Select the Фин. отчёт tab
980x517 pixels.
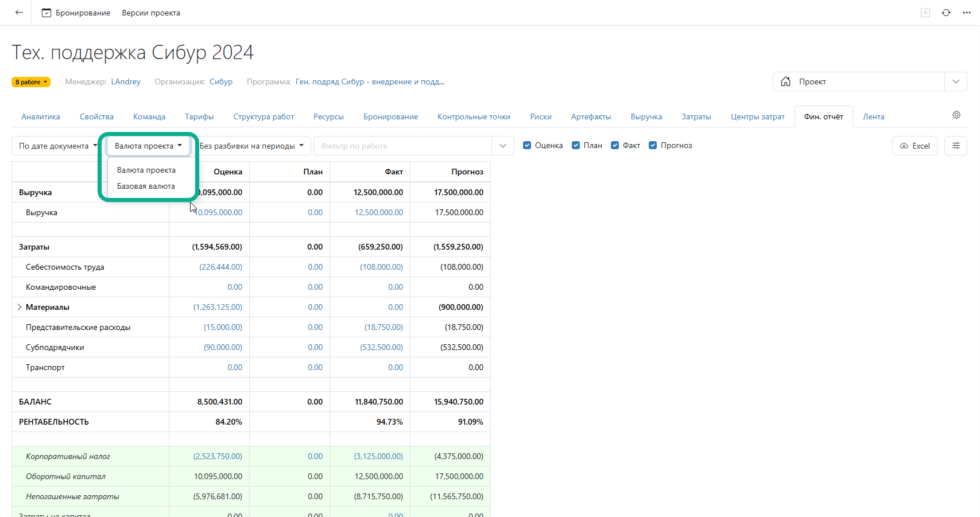(x=824, y=116)
